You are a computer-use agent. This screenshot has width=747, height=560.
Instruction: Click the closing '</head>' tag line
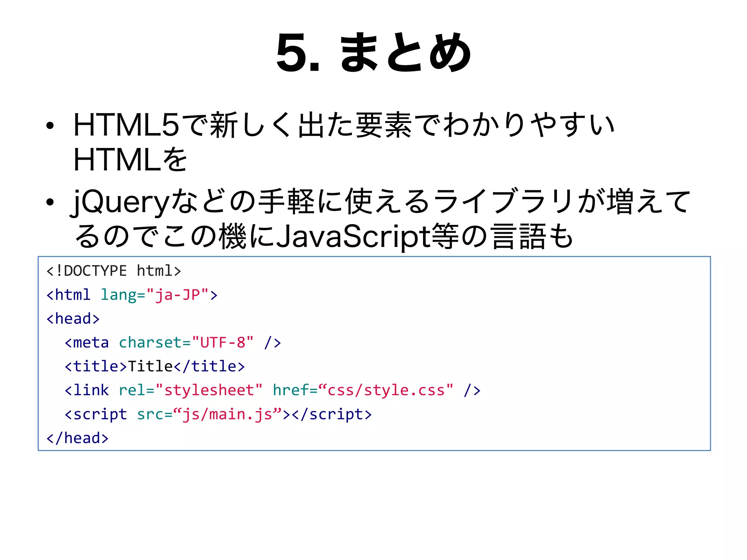[x=77, y=438]
